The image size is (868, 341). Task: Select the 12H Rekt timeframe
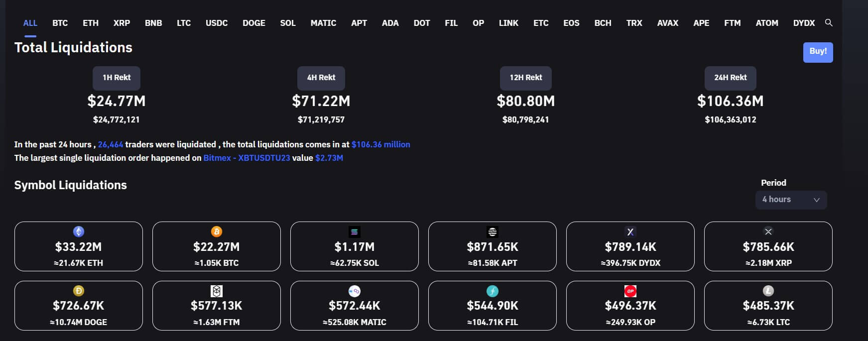point(526,78)
